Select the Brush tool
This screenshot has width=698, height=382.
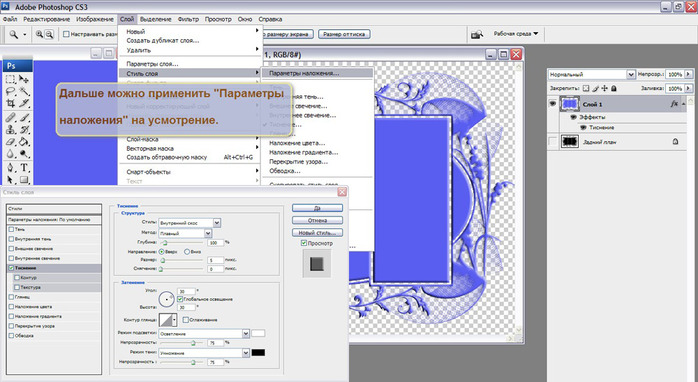tap(24, 118)
